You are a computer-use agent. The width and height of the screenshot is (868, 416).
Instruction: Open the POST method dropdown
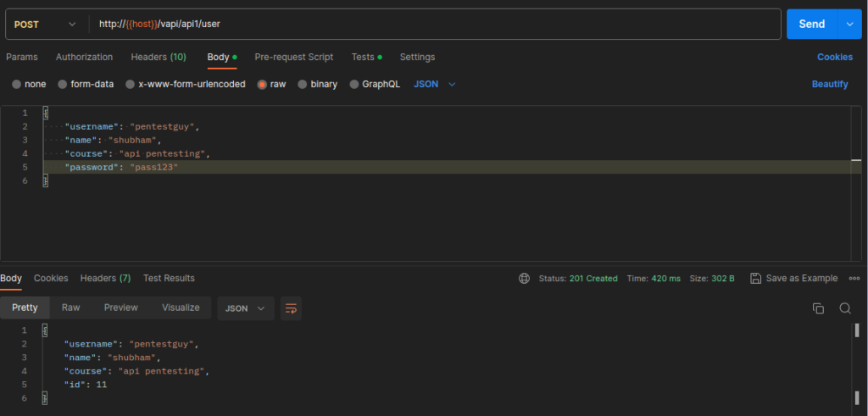point(45,25)
